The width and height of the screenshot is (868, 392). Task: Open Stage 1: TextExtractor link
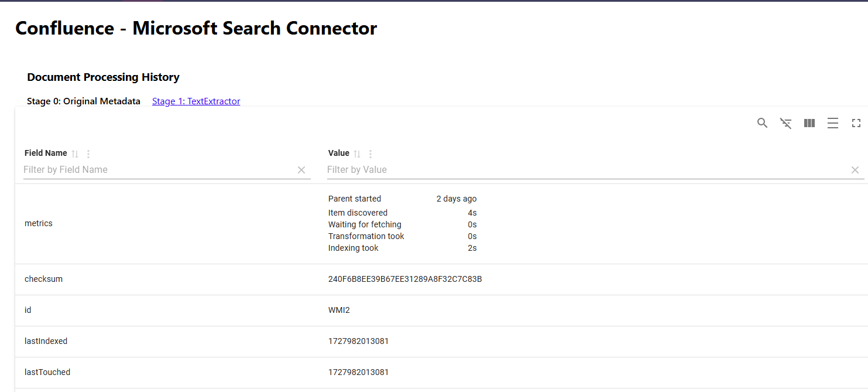(x=196, y=101)
